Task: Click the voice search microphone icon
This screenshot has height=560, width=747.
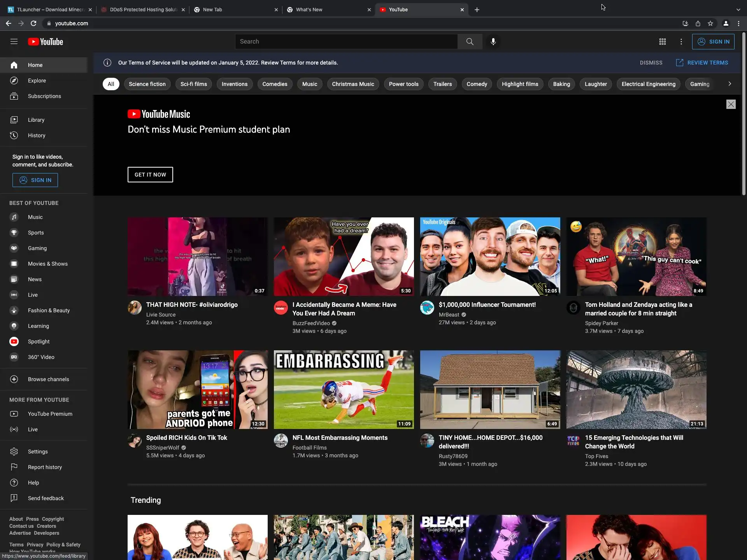Action: pos(493,42)
